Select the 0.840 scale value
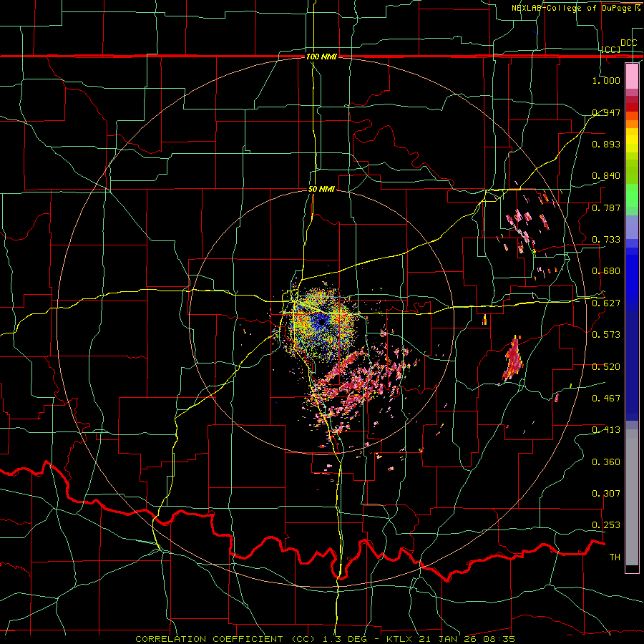Viewport: 644px width, 644px height. 606,175
